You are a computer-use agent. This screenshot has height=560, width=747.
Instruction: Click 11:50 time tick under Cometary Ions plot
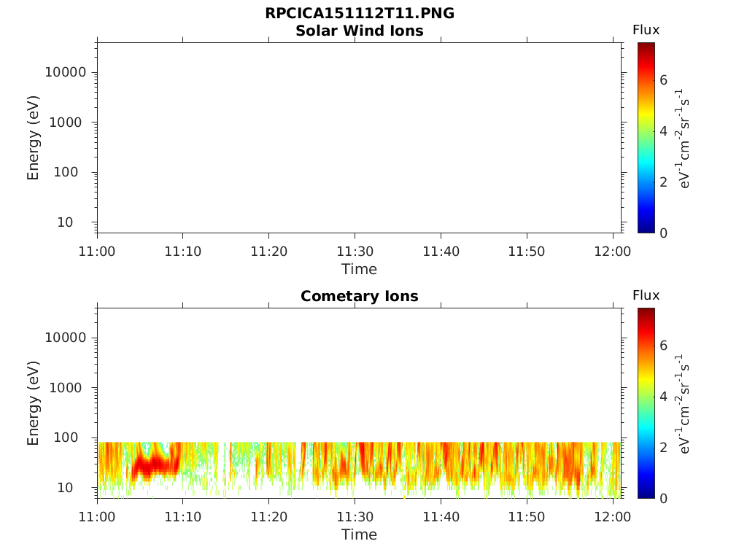[x=527, y=517]
